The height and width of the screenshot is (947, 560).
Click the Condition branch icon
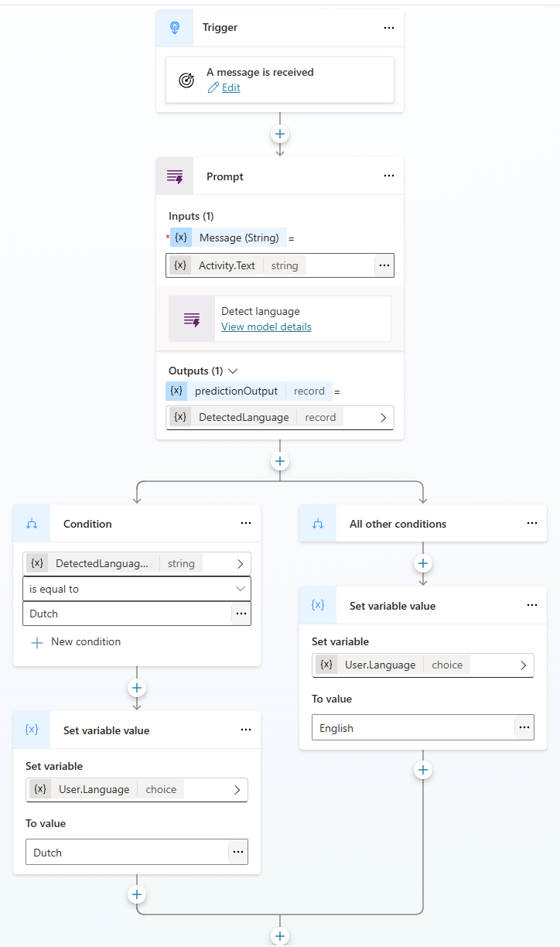(31, 523)
